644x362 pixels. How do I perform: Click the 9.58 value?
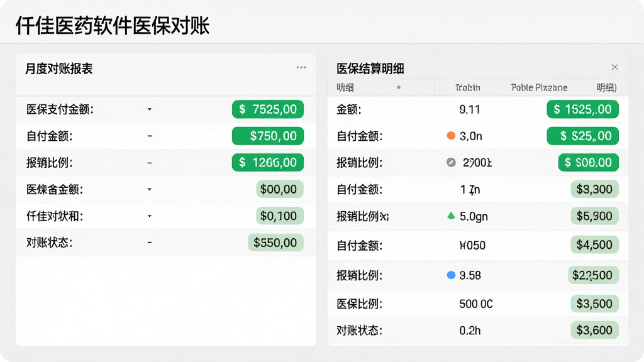pyautogui.click(x=470, y=275)
